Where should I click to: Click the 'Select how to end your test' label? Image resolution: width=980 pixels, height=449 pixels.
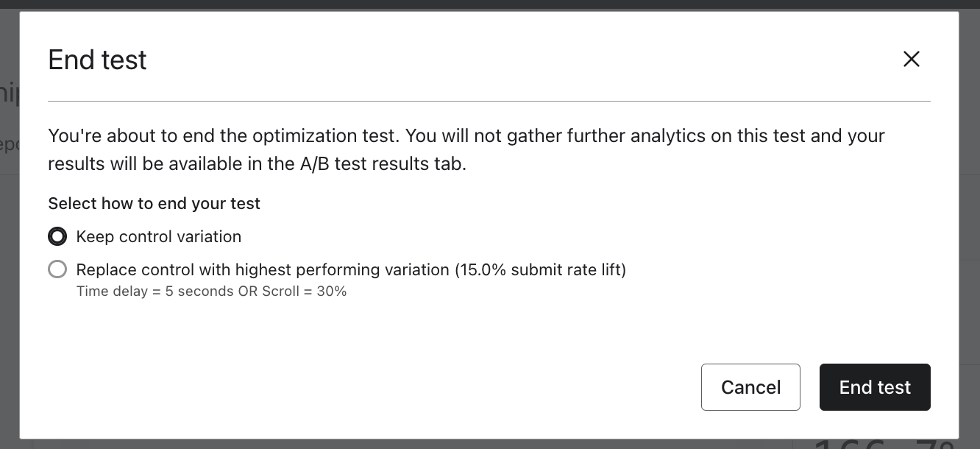154,203
